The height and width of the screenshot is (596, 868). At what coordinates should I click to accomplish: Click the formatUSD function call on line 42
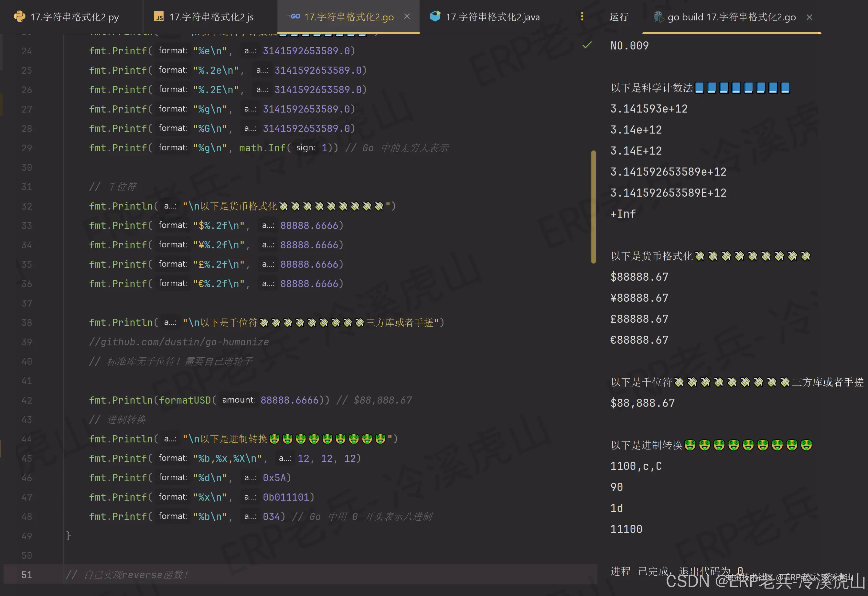point(185,400)
